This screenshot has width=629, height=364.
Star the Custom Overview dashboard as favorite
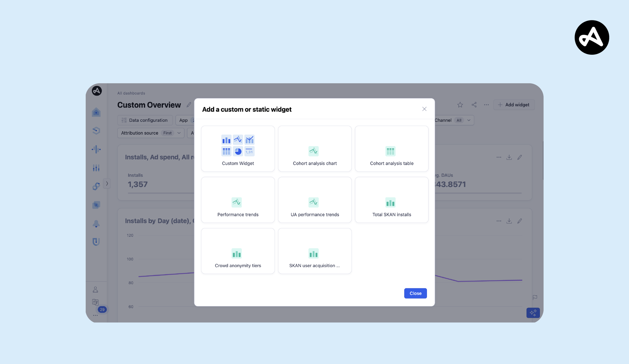click(460, 105)
